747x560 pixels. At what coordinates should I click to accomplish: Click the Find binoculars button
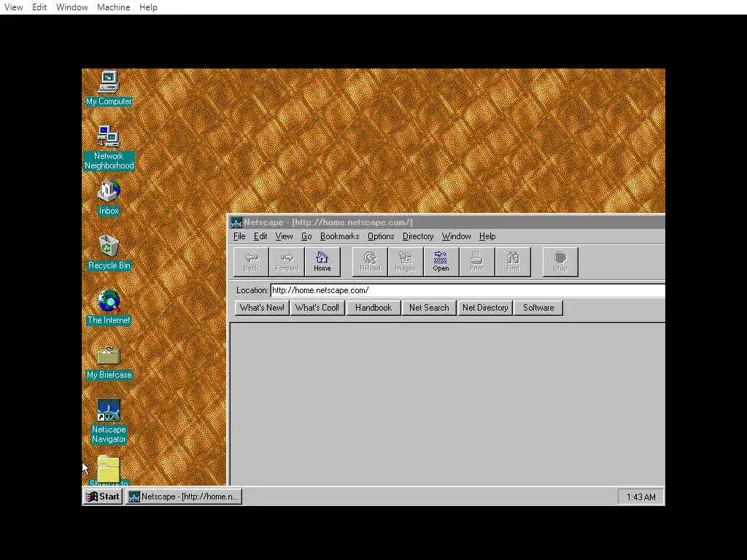513,262
